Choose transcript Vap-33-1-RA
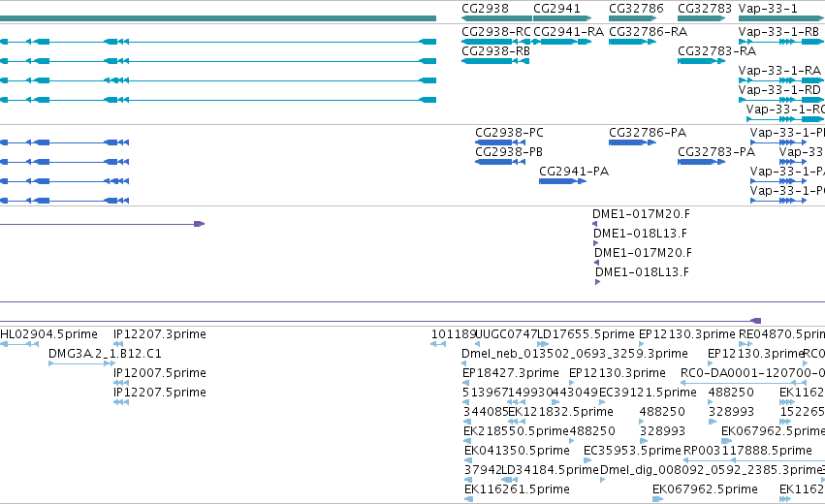Screen dimensions: 825x504 [x=779, y=71]
